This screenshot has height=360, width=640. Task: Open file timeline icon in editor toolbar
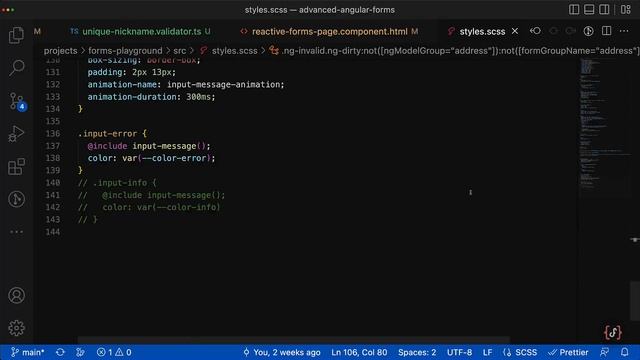point(588,31)
